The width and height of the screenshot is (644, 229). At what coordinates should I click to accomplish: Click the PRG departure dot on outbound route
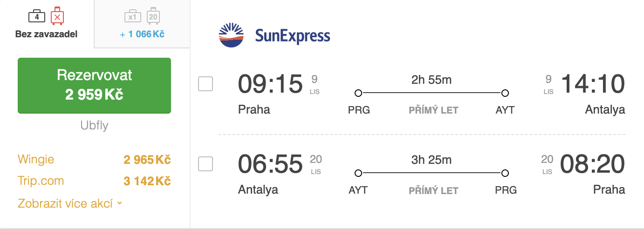(x=358, y=93)
